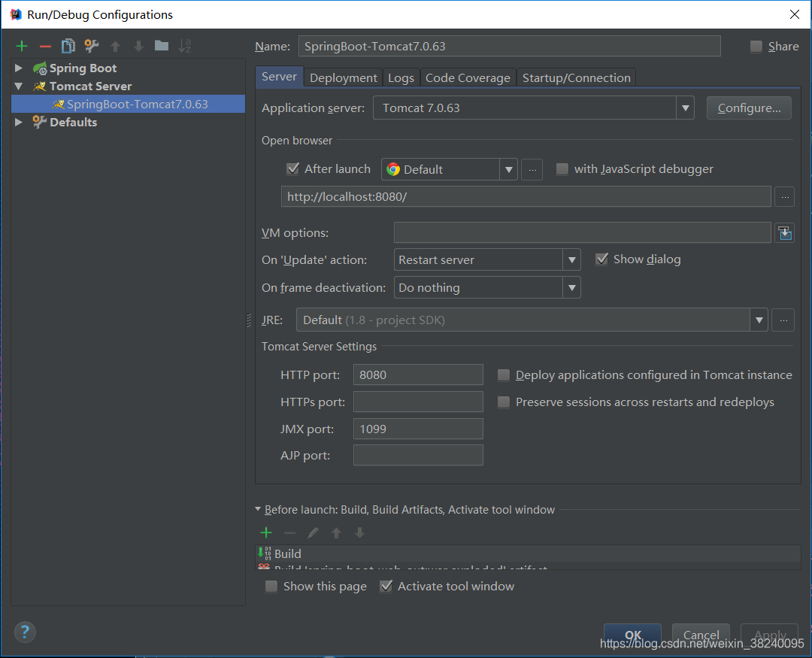Click the Name input field

[510, 46]
